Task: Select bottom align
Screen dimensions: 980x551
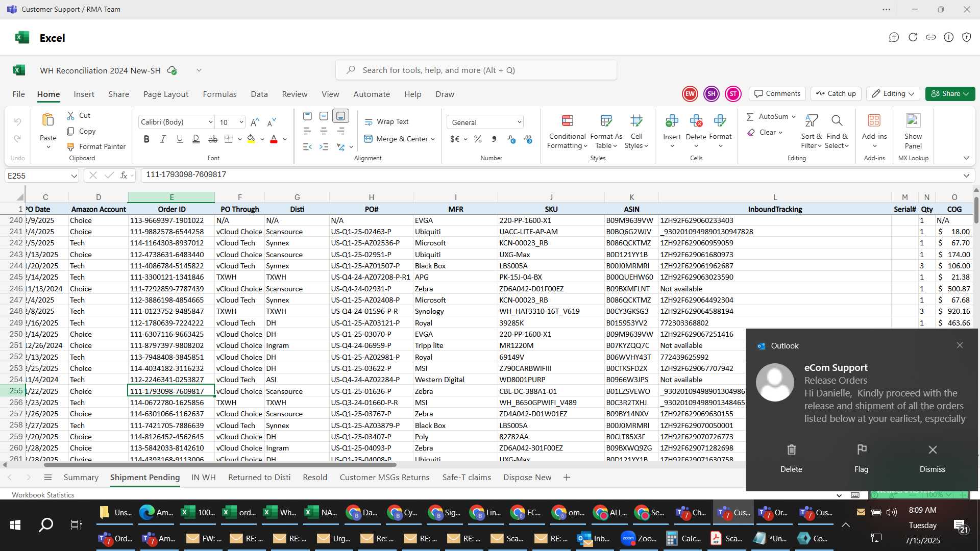Action: click(x=340, y=116)
